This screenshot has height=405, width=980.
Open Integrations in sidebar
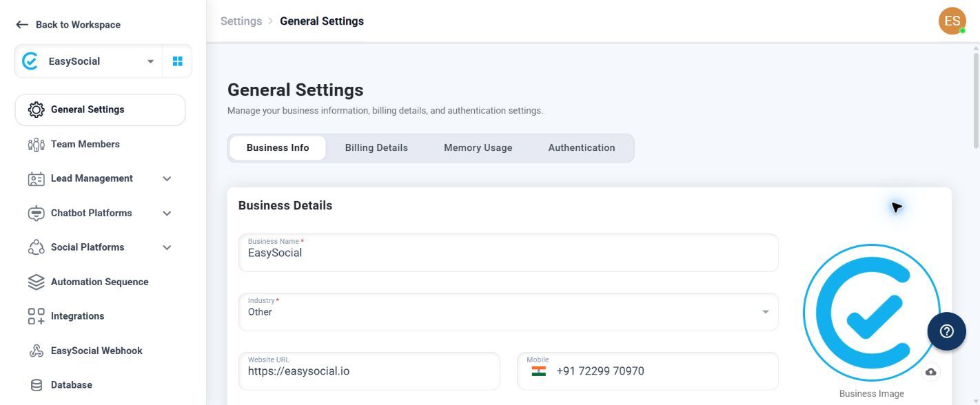(100, 316)
